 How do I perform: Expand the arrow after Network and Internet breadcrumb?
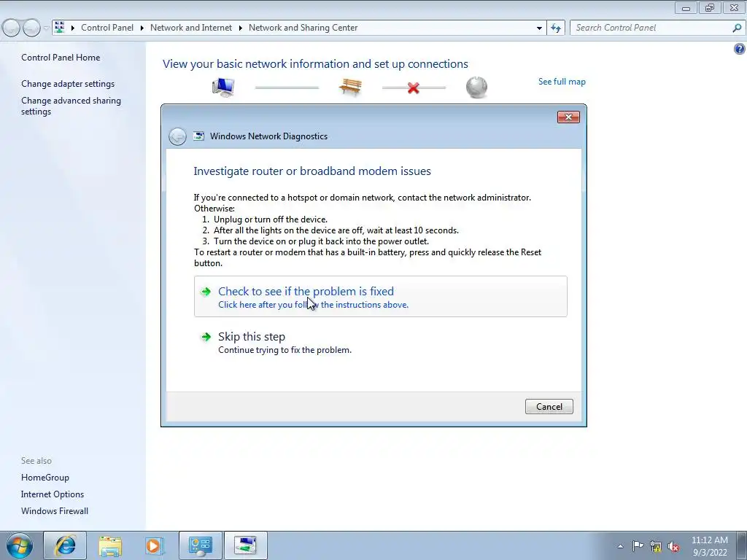coord(240,28)
